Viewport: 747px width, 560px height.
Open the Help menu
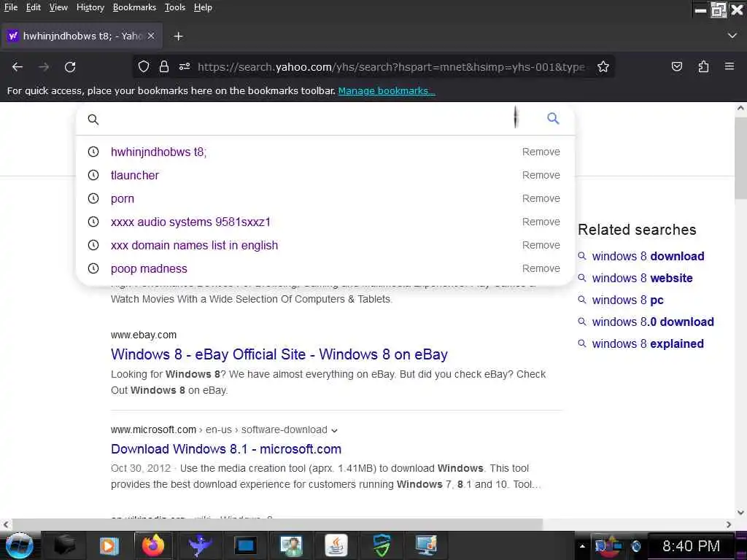click(203, 7)
